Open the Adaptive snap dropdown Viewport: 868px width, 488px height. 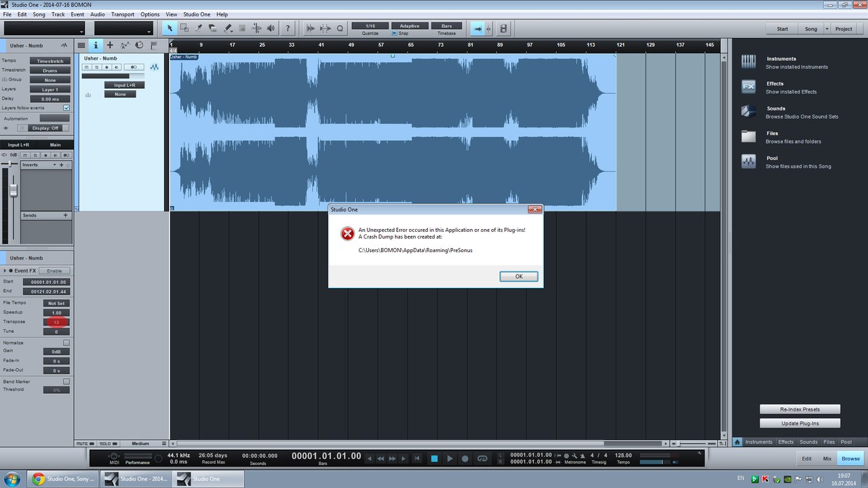409,26
